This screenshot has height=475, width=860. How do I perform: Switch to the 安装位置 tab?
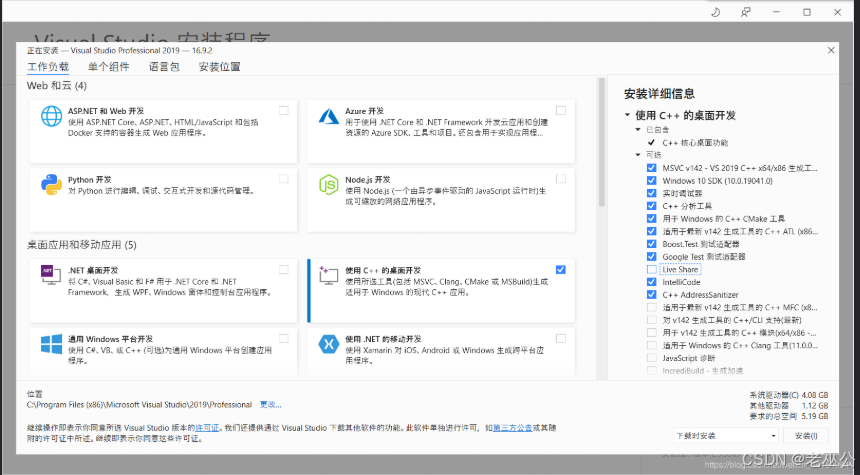click(219, 67)
